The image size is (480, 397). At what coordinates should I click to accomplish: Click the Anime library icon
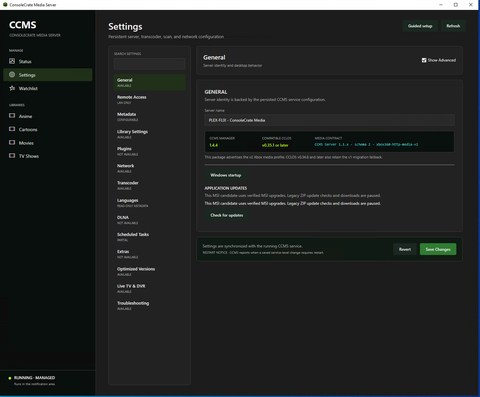(12, 116)
